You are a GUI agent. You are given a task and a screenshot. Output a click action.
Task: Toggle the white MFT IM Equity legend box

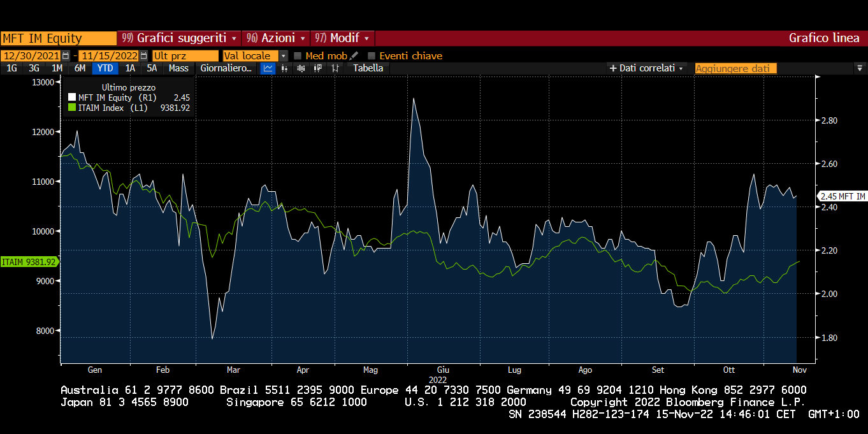[71, 98]
